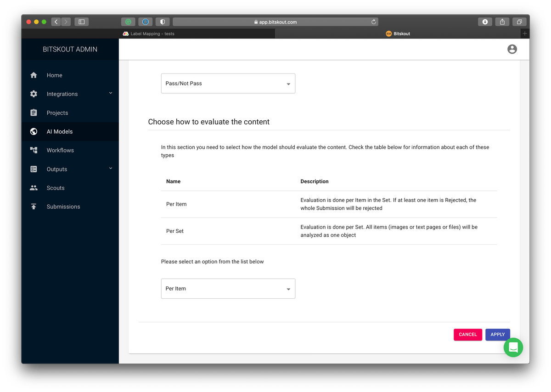The image size is (551, 392).
Task: Open a new tab with plus button
Action: 525,34
